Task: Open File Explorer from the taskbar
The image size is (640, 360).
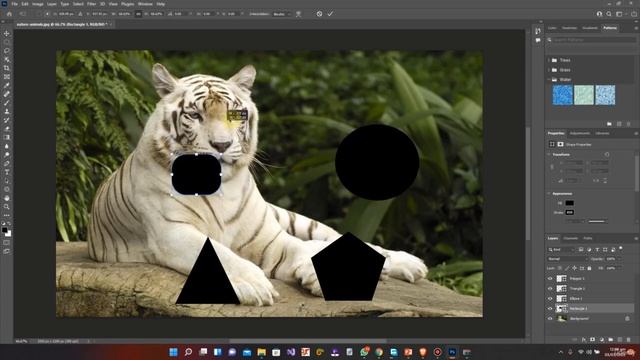Action: (261, 352)
